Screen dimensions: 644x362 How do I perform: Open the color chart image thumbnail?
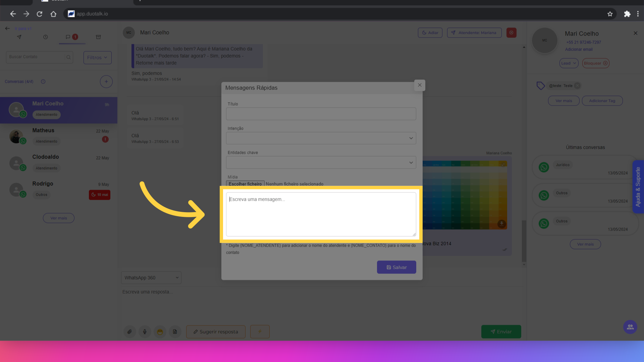click(465, 195)
